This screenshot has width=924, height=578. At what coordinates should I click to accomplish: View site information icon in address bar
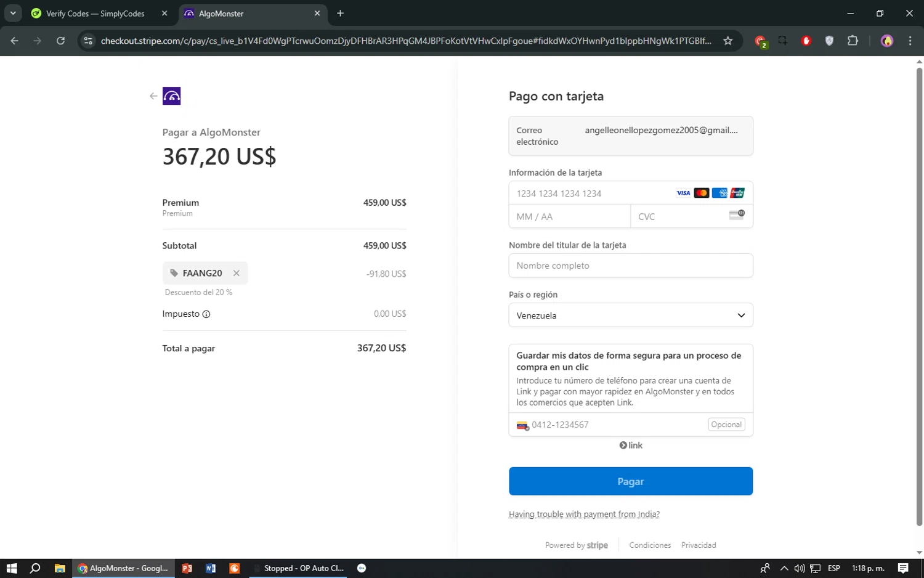tap(88, 41)
